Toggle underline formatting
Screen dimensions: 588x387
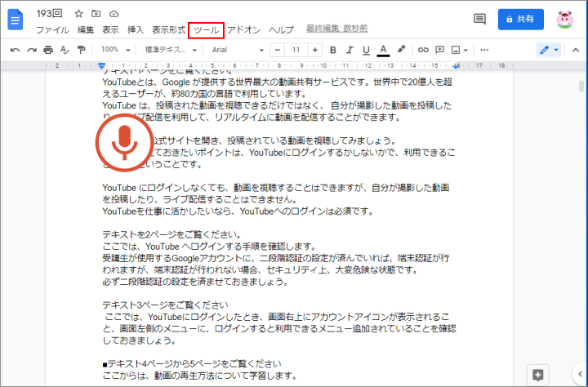coord(366,50)
